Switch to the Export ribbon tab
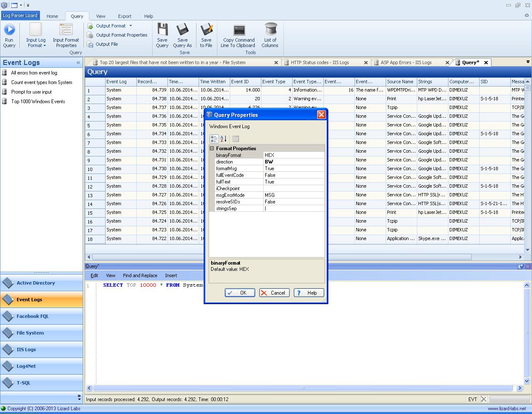The width and height of the screenshot is (532, 414). pos(124,16)
